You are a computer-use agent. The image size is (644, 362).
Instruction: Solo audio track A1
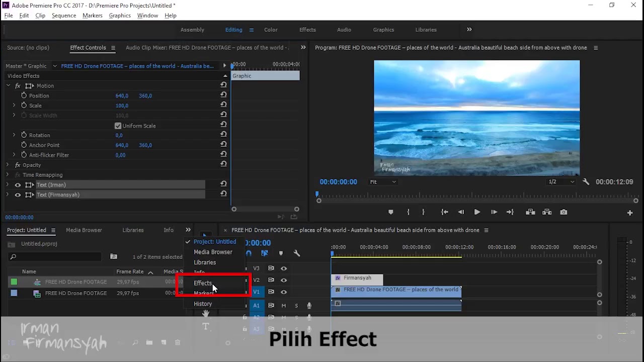(296, 306)
